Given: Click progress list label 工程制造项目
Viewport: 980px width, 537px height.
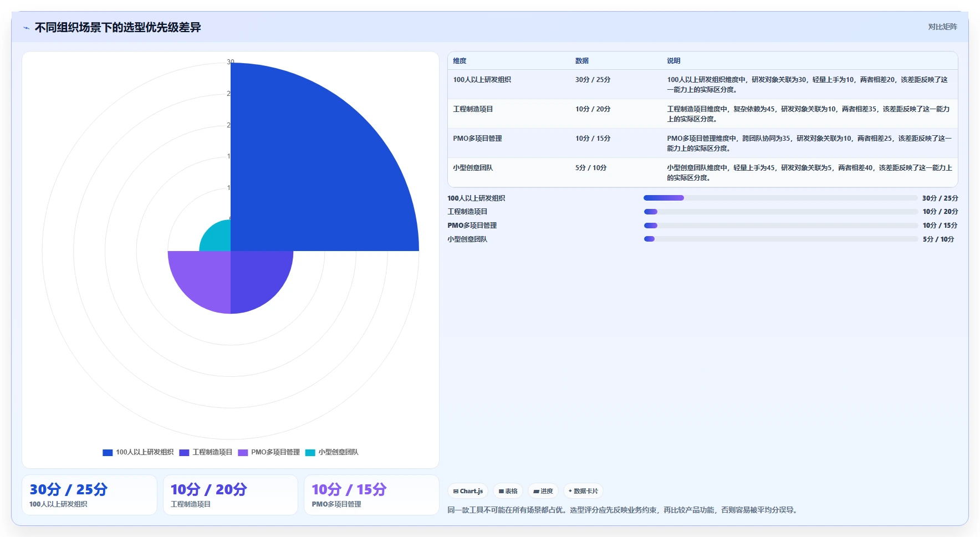Looking at the screenshot, I should (x=467, y=212).
